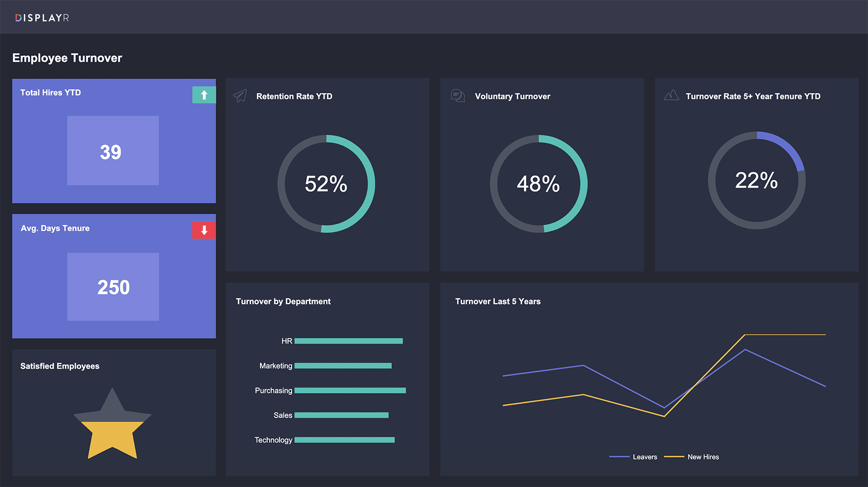Click the red down arrow on Avg. Days Tenure
The width and height of the screenshot is (868, 487).
(x=204, y=230)
